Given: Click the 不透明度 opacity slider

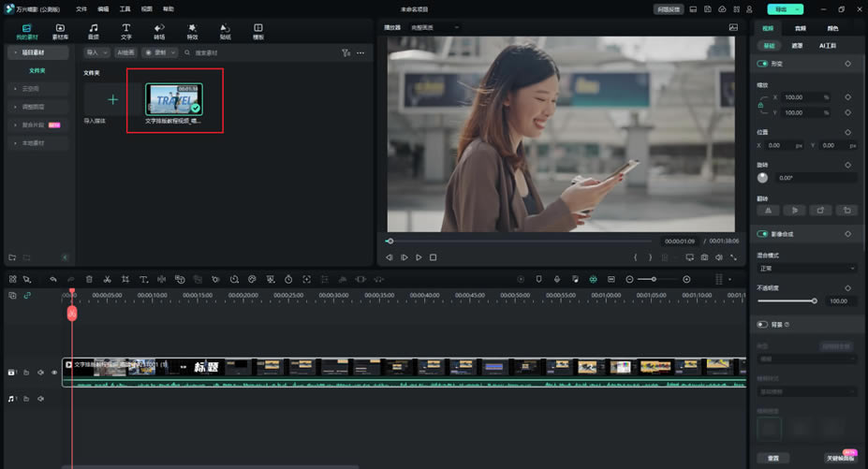Looking at the screenshot, I should pyautogui.click(x=787, y=300).
